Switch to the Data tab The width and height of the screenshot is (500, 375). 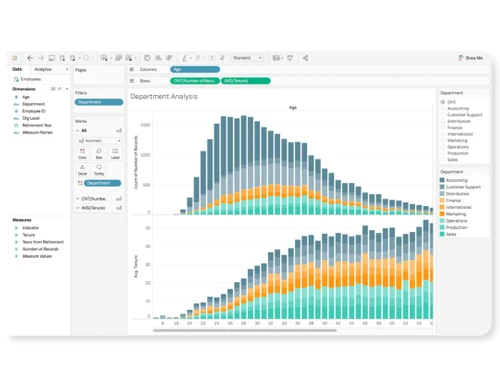[17, 69]
